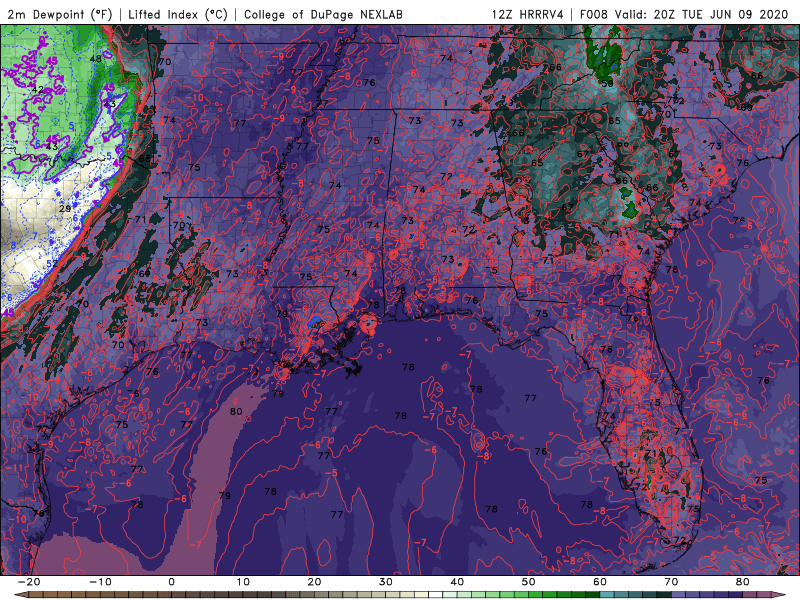Image resolution: width=800 pixels, height=600 pixels.
Task: Click the 42 dewpoint value at upper left
Action: [x=38, y=90]
